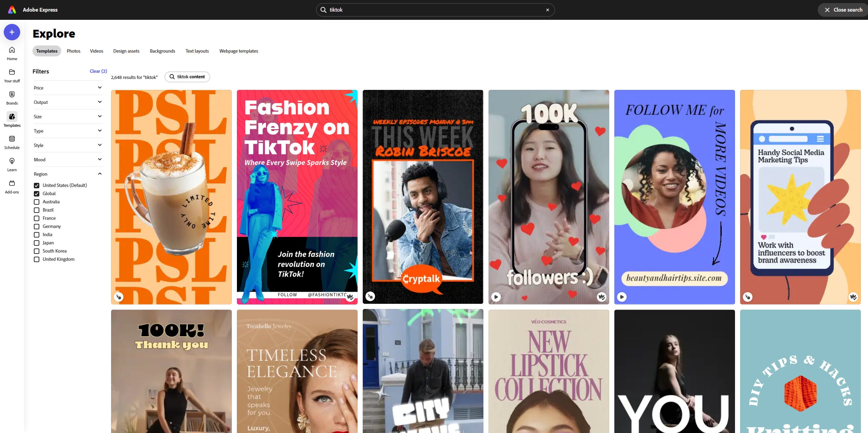Viewport: 868px width, 433px height.
Task: Click animated badge on PSL template
Action: pyautogui.click(x=119, y=297)
